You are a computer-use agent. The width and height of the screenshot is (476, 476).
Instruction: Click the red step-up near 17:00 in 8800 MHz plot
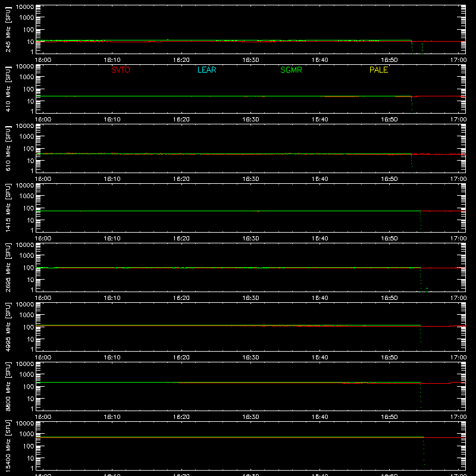click(450, 383)
